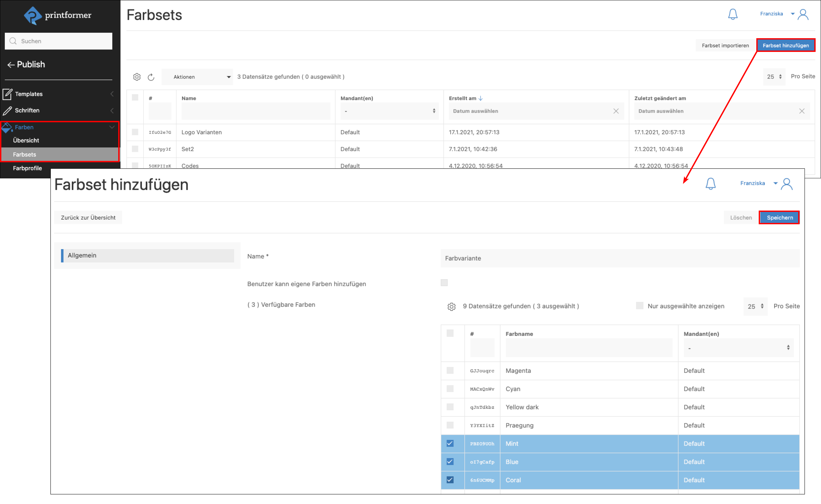Viewport: 821px width, 504px height.
Task: Select the Allgemein tab
Action: point(147,256)
